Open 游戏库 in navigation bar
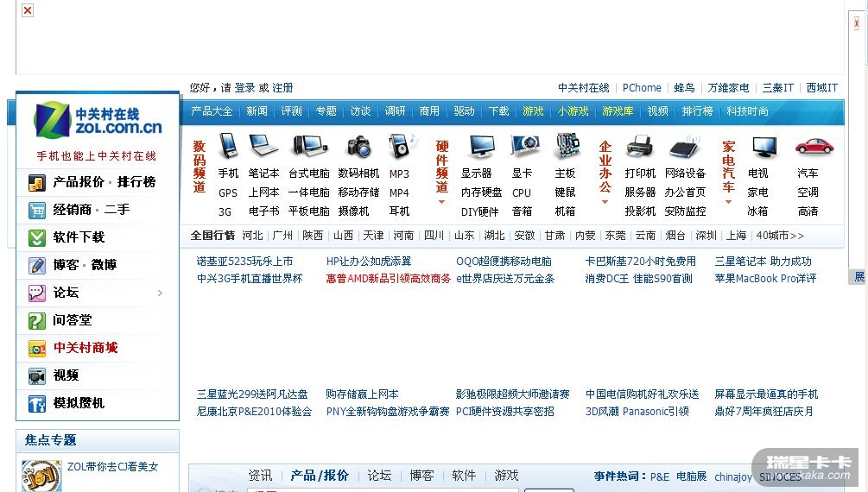 618,111
